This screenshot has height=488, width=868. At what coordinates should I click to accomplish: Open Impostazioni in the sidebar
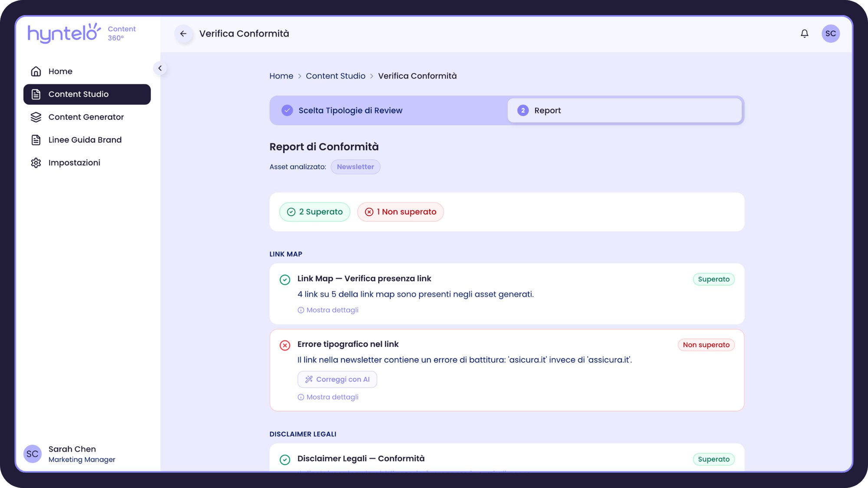(87, 163)
